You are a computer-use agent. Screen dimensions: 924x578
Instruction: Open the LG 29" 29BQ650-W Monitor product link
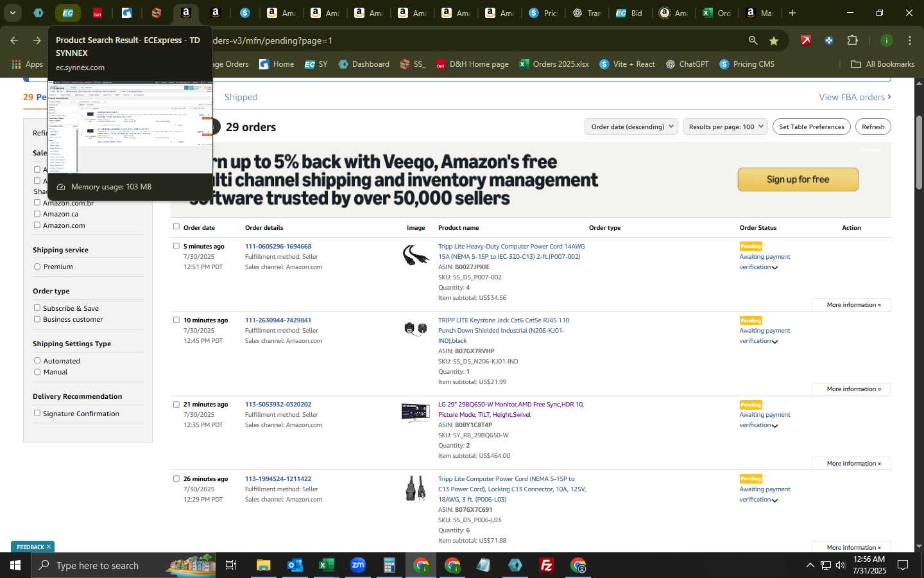click(x=511, y=409)
